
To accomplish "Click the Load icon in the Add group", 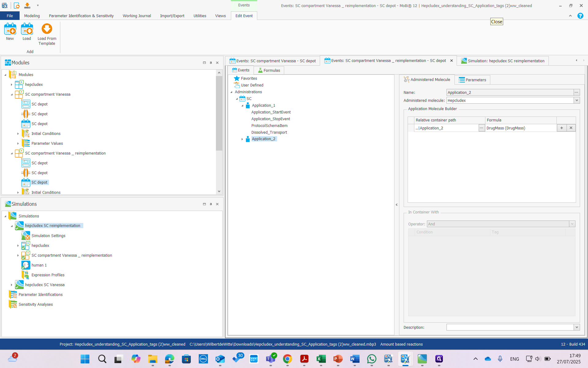I will (x=27, y=31).
